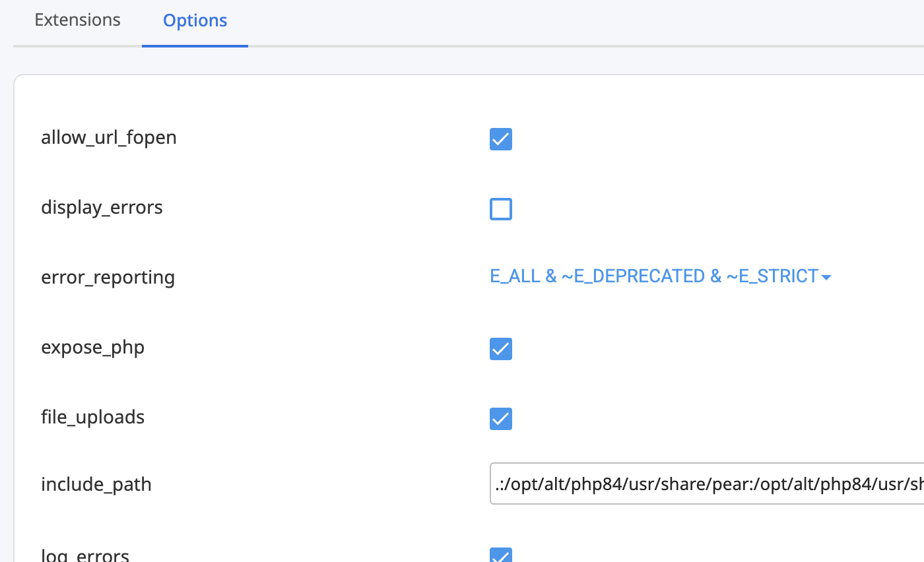Click the display_errors label
Screen dimensions: 924x562
pos(102,208)
